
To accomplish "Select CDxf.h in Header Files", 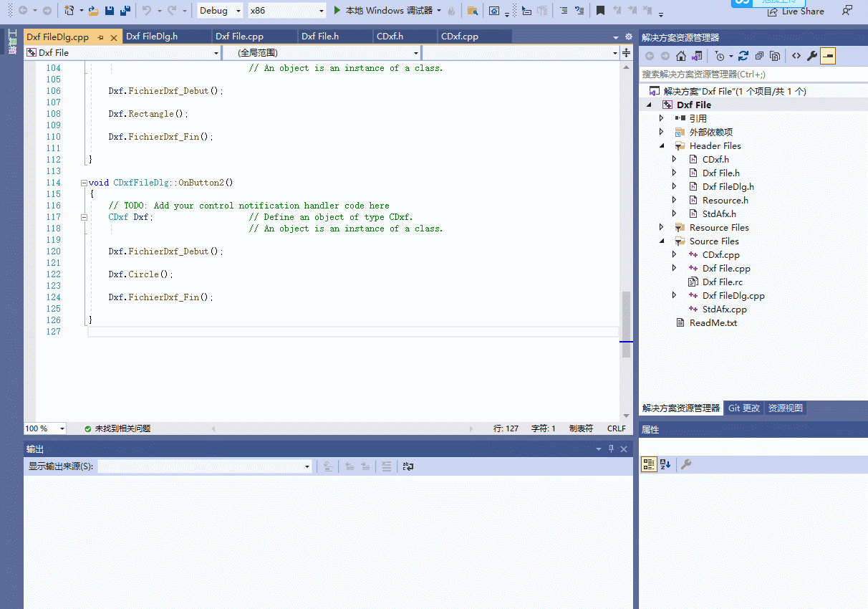I will 715,159.
